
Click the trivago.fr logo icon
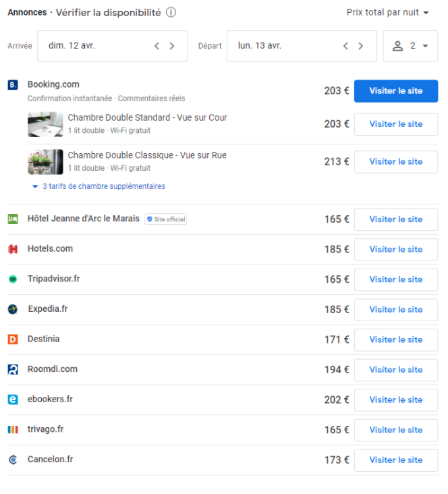[13, 430]
